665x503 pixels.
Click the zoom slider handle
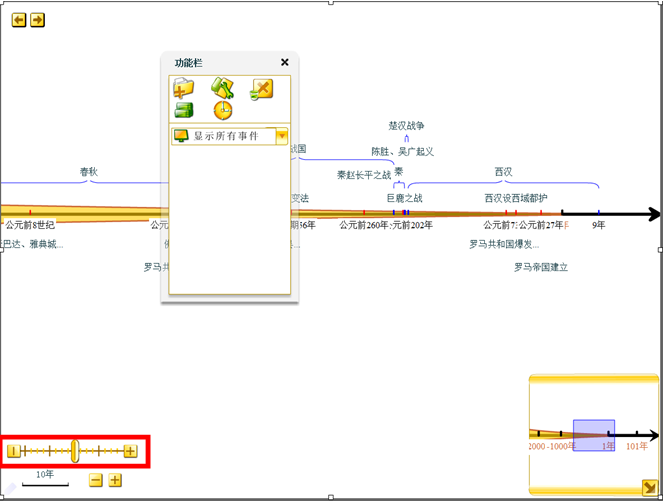(75, 452)
